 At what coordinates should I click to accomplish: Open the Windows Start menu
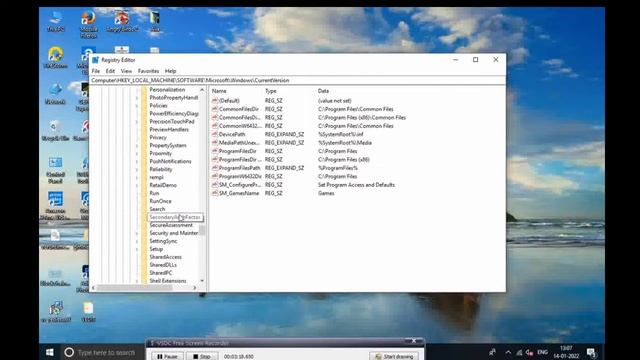50,352
